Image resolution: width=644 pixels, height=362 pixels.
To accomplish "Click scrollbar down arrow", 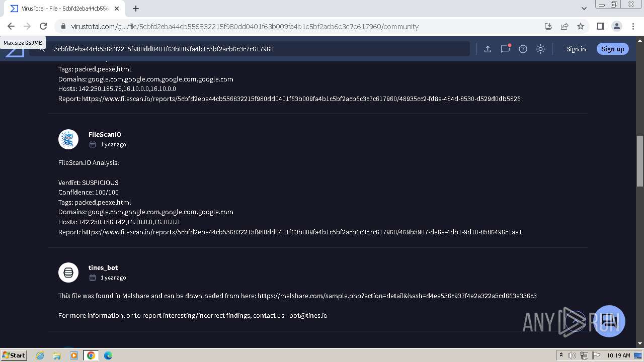I will [640, 343].
